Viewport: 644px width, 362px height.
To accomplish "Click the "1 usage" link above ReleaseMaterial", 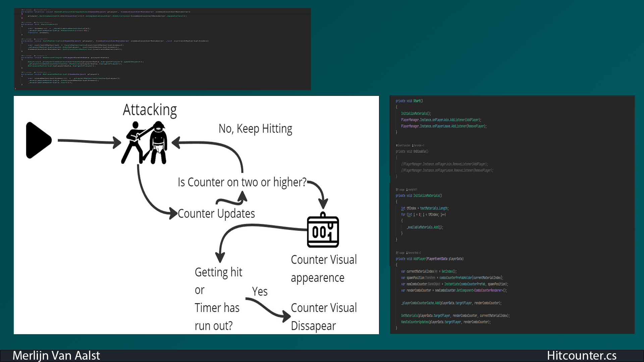I will point(27,72).
